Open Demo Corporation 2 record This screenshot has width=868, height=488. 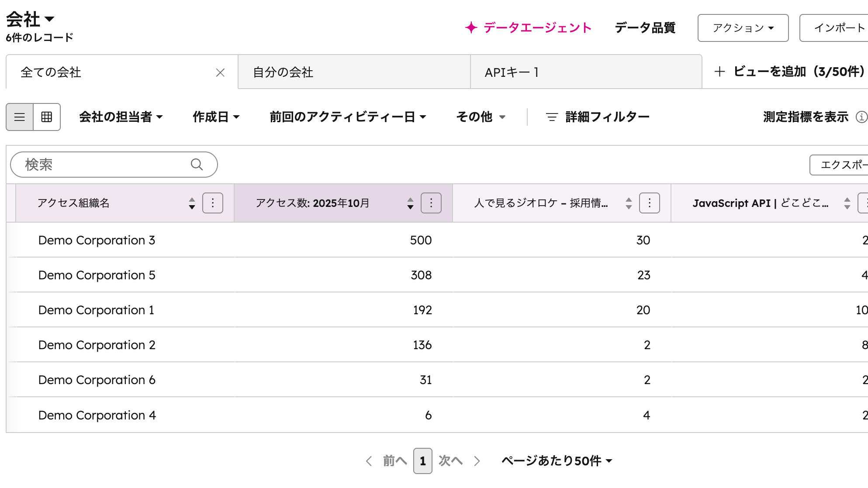[97, 345]
